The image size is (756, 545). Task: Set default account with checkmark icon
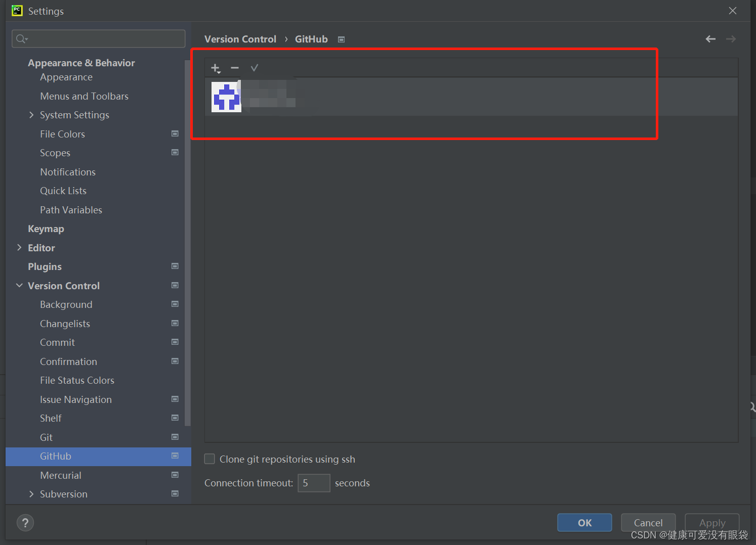[x=255, y=68]
